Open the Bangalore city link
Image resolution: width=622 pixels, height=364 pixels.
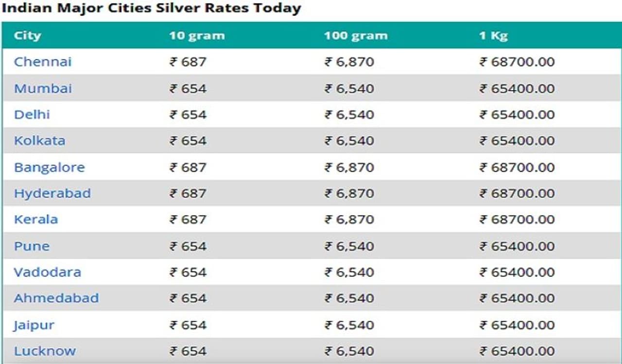click(x=49, y=167)
